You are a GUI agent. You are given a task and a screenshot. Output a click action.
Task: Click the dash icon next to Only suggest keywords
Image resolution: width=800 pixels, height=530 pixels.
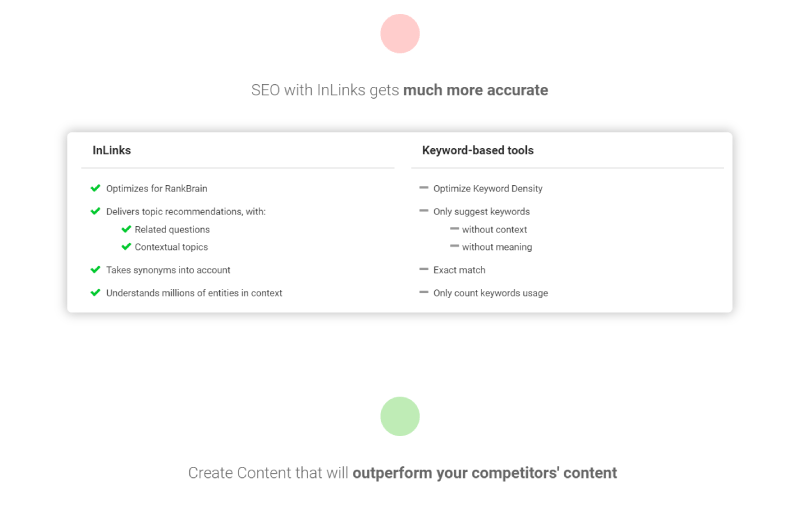pos(423,211)
